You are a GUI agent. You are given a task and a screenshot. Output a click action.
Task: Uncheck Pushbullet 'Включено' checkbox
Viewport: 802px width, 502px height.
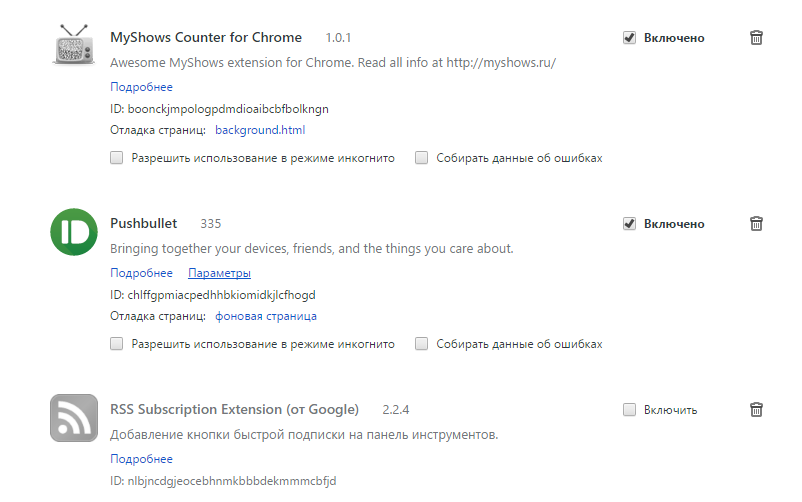point(629,224)
